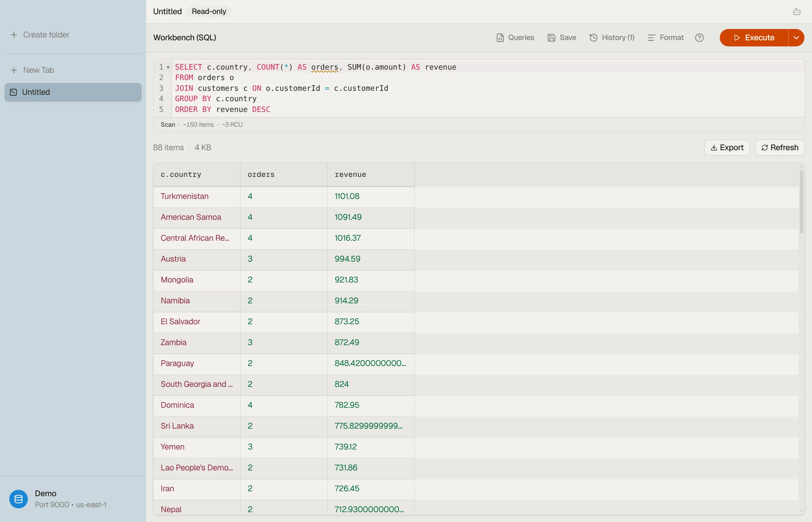Click revenue value 873.25
The height and width of the screenshot is (522, 812).
pyautogui.click(x=347, y=322)
